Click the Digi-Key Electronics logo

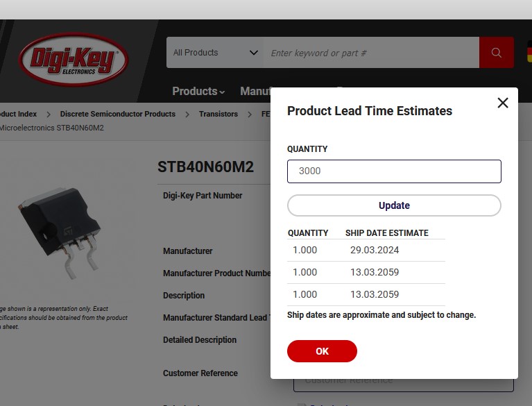(74, 59)
